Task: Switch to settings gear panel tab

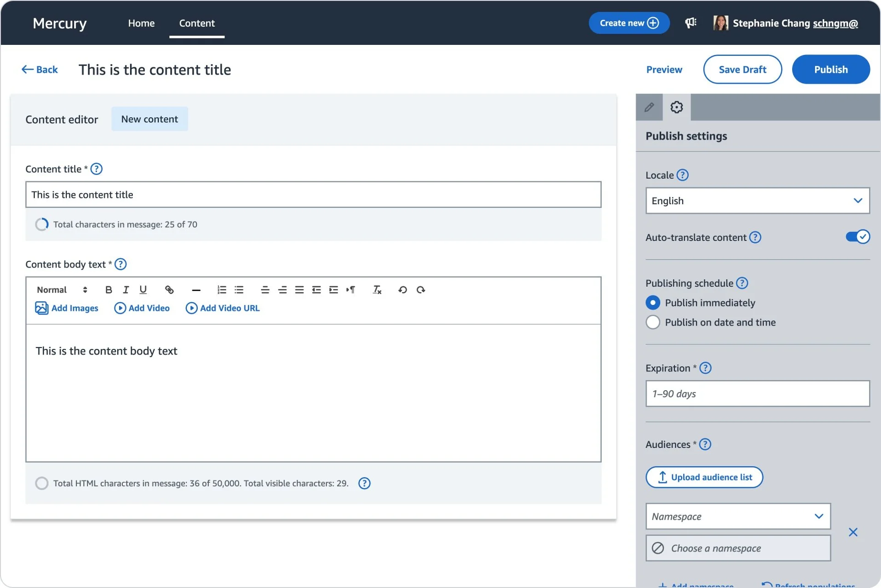Action: pos(676,107)
